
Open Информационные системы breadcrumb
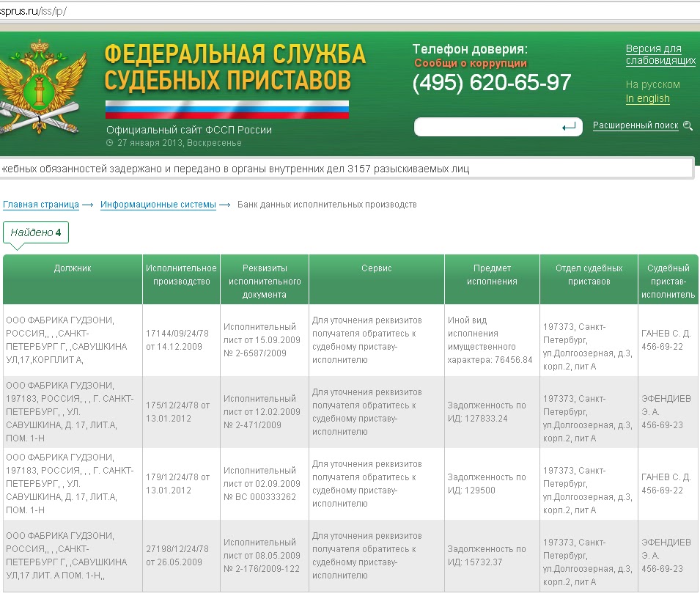point(158,205)
